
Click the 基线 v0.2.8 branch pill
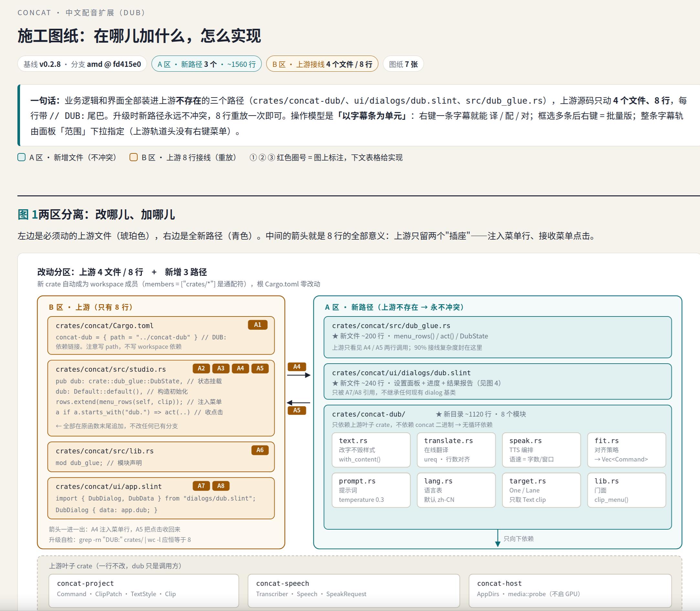82,64
